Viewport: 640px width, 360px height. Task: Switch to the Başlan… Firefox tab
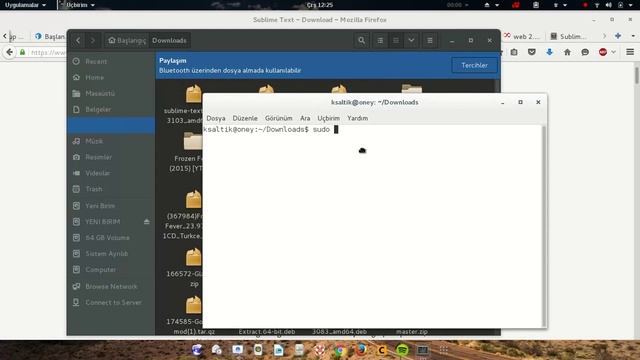[50, 36]
